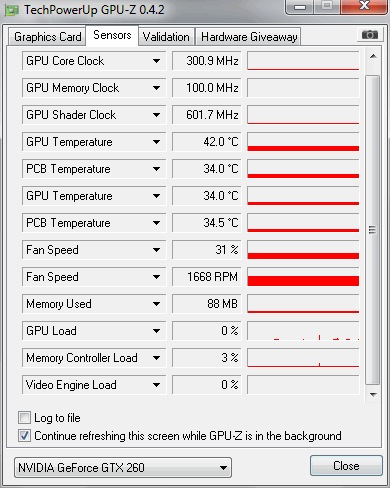Image resolution: width=390 pixels, height=488 pixels.
Task: Enable the Log to file checkbox
Action: pyautogui.click(x=24, y=418)
